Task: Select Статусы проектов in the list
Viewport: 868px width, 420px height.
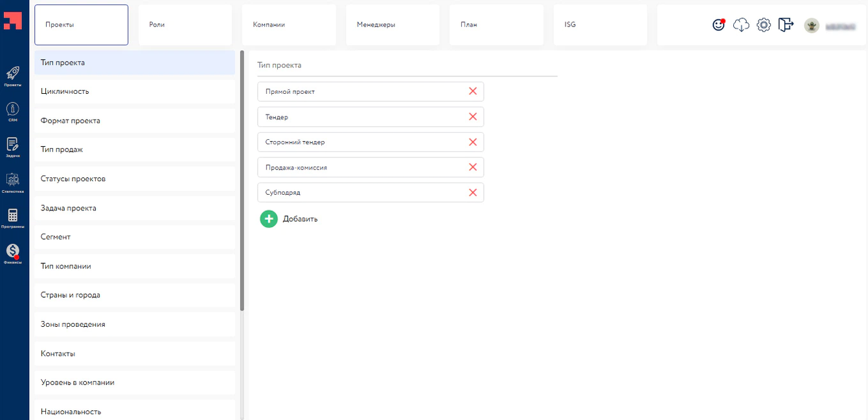Action: point(135,179)
